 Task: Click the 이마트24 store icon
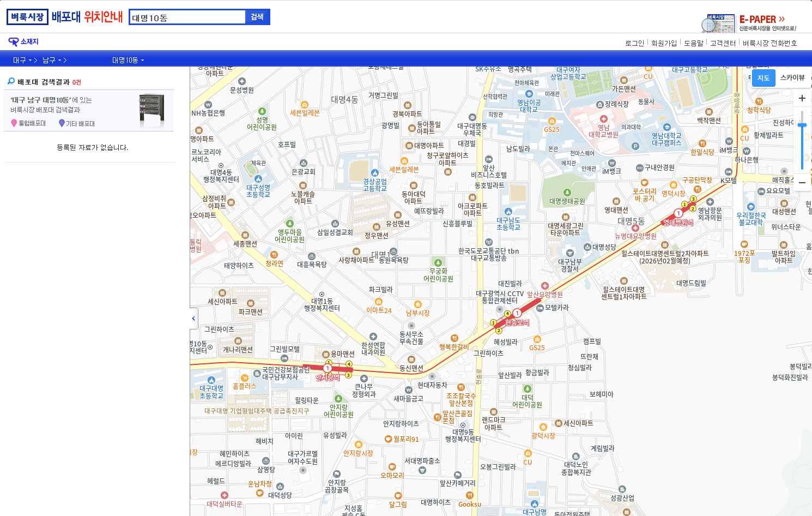pyautogui.click(x=379, y=302)
